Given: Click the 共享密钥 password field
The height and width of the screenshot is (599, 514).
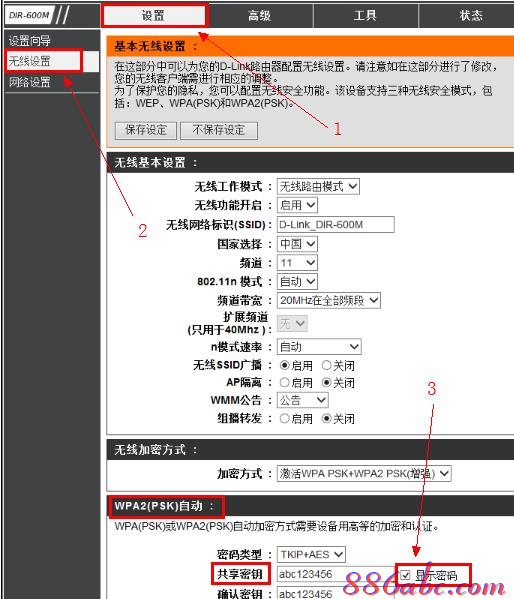Looking at the screenshot, I should click(x=336, y=574).
